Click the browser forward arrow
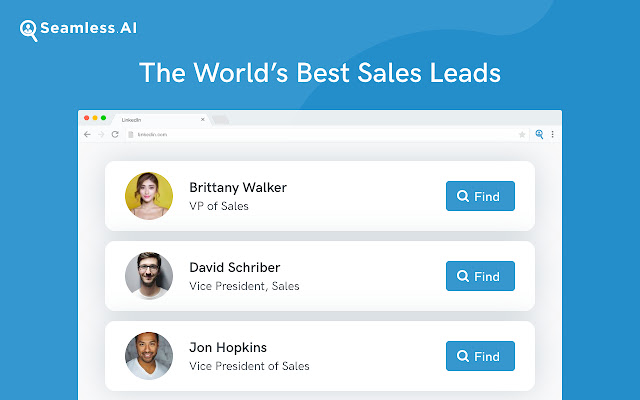640x400 pixels. 101,134
